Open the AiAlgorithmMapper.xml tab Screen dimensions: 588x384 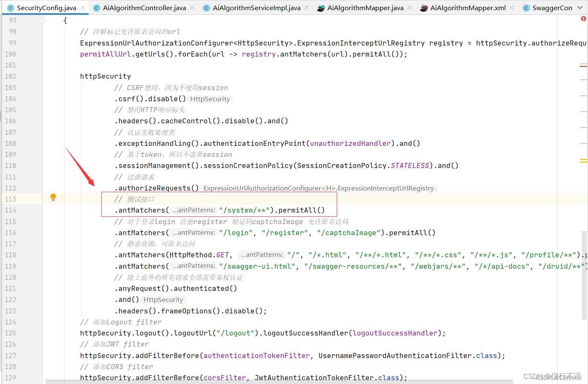[x=468, y=8]
